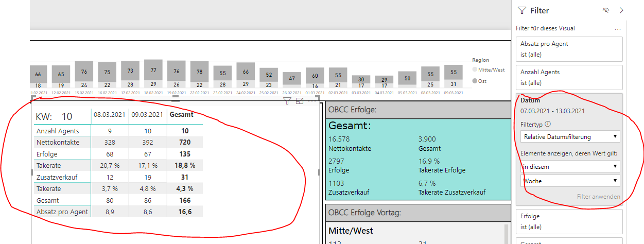Expand the 'Absatz pro Agent' filter card
Screen dimensions: 644x244
(569, 49)
